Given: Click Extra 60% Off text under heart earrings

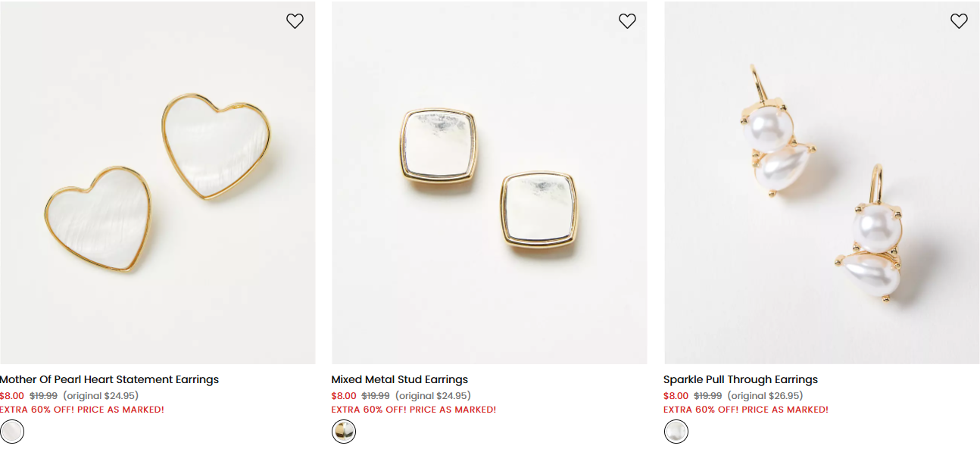Looking at the screenshot, I should (x=82, y=410).
